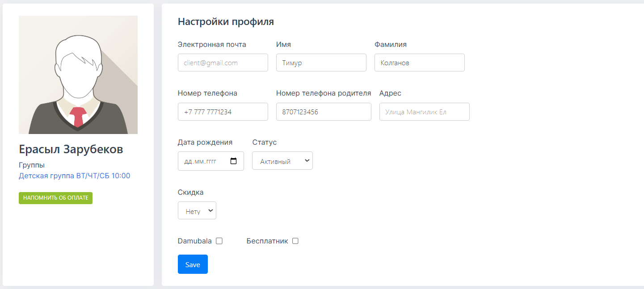Screen dimensions: 644x289
Task: Select the day segment дд in birth date
Action: point(188,162)
